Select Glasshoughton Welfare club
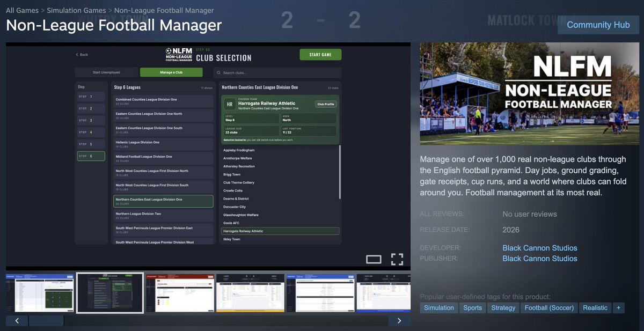Image resolution: width=644 pixels, height=331 pixels. (280, 215)
